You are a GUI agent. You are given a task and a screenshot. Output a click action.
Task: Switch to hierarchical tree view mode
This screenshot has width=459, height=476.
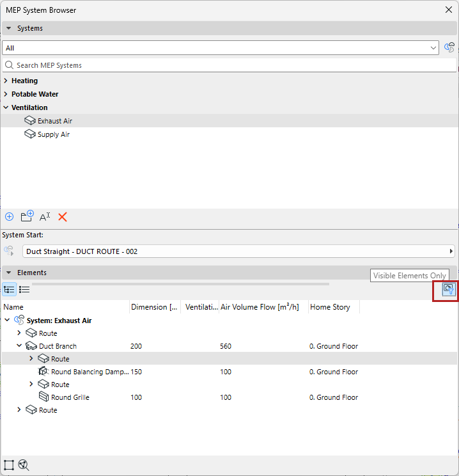[9, 289]
